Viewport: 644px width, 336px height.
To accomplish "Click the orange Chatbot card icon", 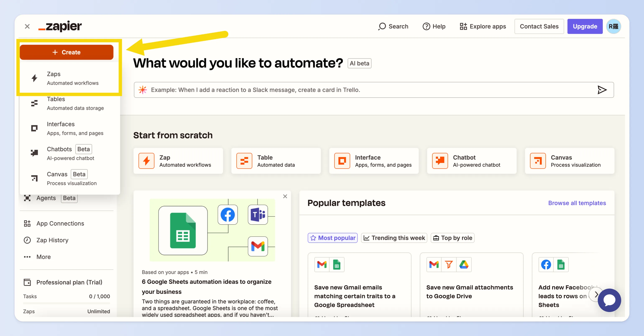I will [440, 161].
